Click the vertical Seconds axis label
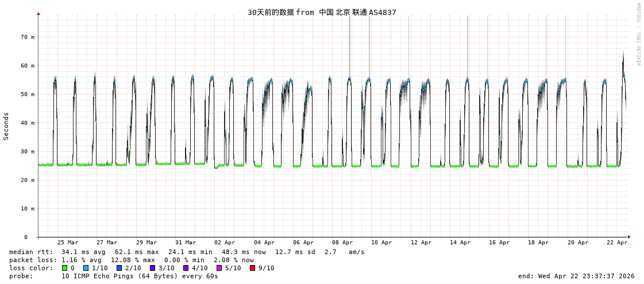 (6, 126)
